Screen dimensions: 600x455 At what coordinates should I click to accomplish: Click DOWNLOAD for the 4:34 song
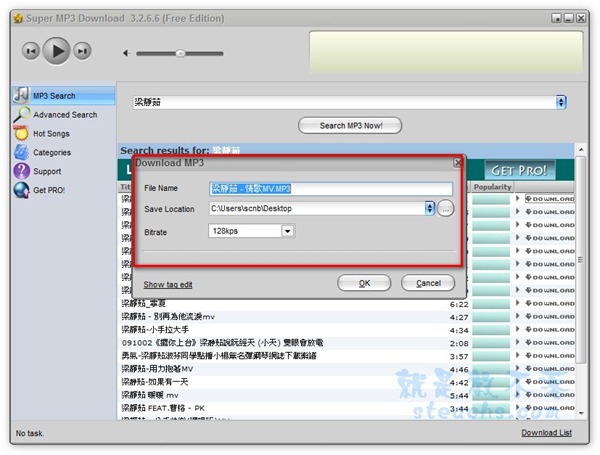549,329
